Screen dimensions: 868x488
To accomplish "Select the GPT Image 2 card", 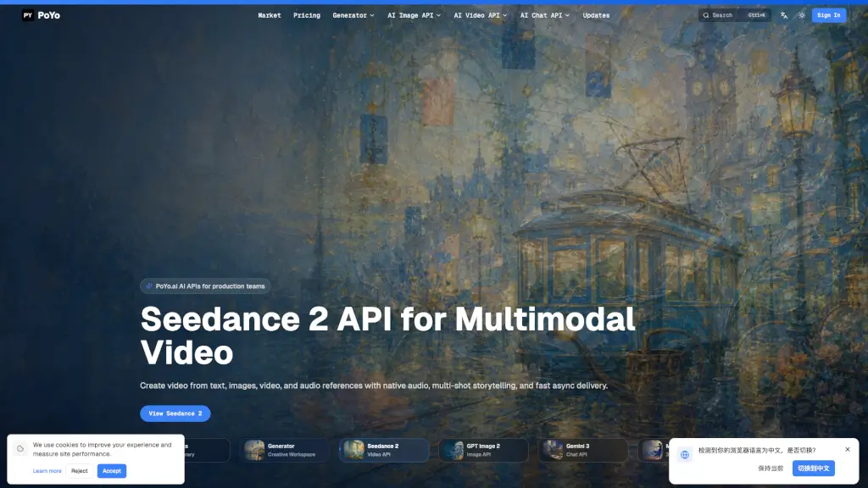I will [x=483, y=451].
